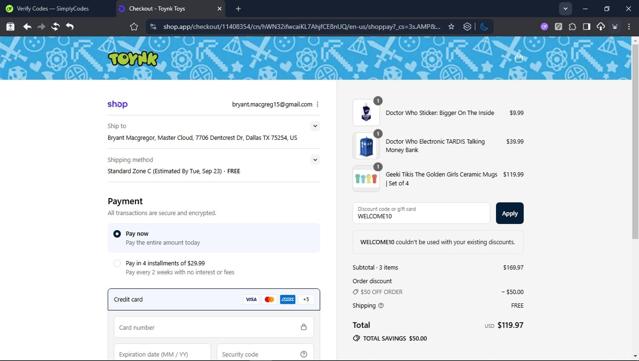Reload the checkout page
The width and height of the screenshot is (639, 361).
click(55, 26)
